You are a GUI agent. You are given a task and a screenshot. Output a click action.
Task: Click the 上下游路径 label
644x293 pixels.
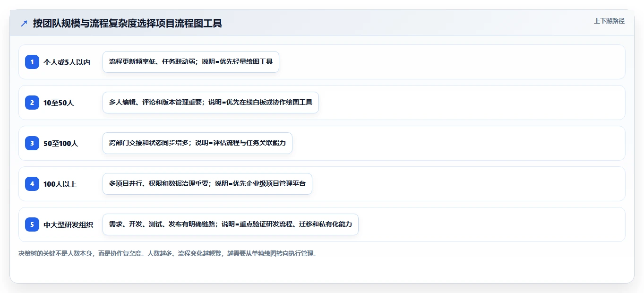coord(609,21)
